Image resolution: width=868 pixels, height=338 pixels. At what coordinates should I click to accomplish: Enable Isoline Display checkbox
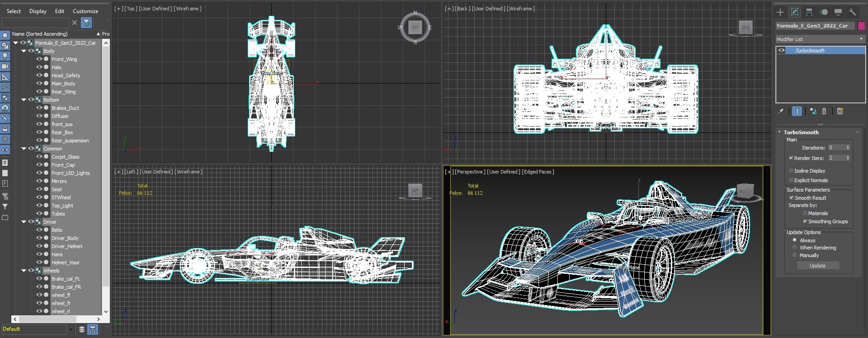point(791,171)
